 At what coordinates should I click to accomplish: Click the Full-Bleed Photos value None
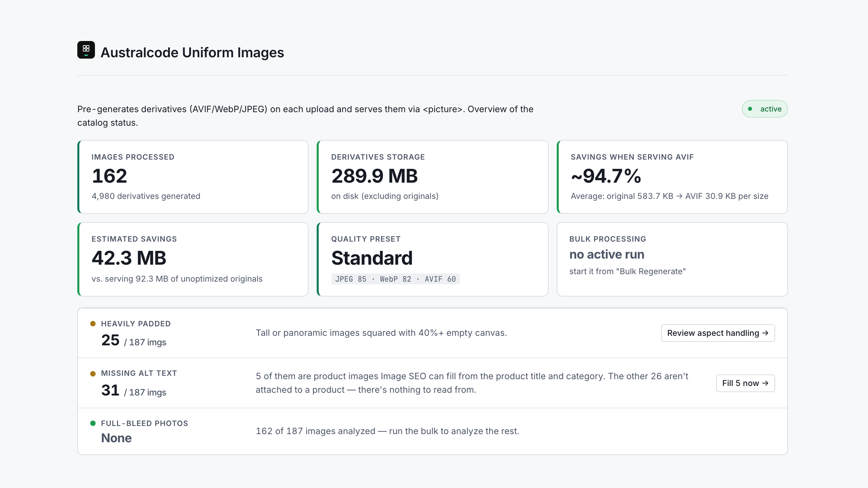116,438
